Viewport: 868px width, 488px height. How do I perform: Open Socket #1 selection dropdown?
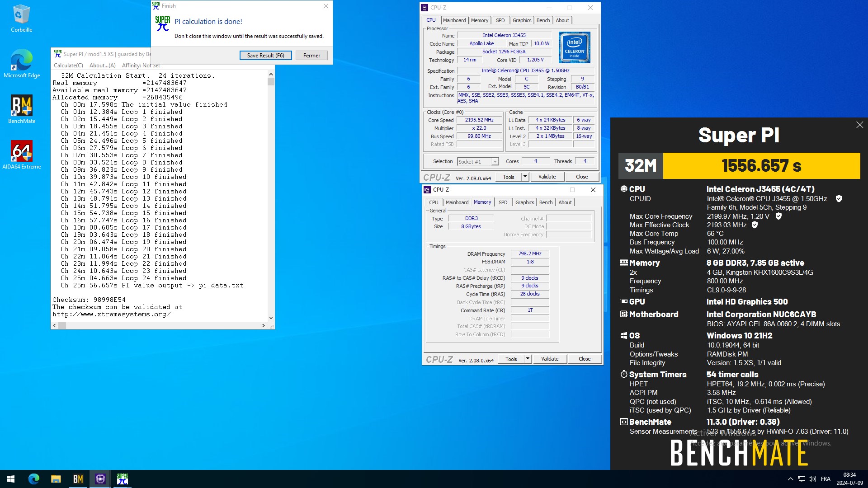pyautogui.click(x=477, y=162)
